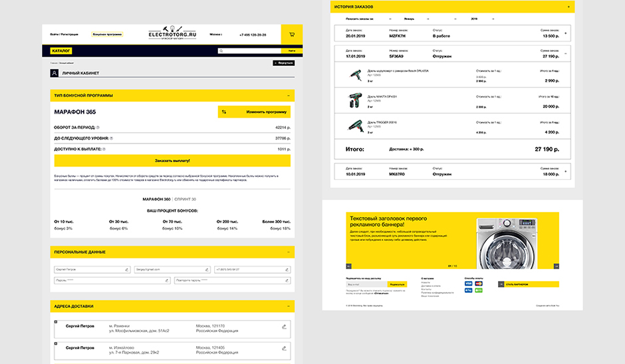The image size is (625, 364).
Task: Click the help icon next to Оборот за период
Action: [x=98, y=128]
